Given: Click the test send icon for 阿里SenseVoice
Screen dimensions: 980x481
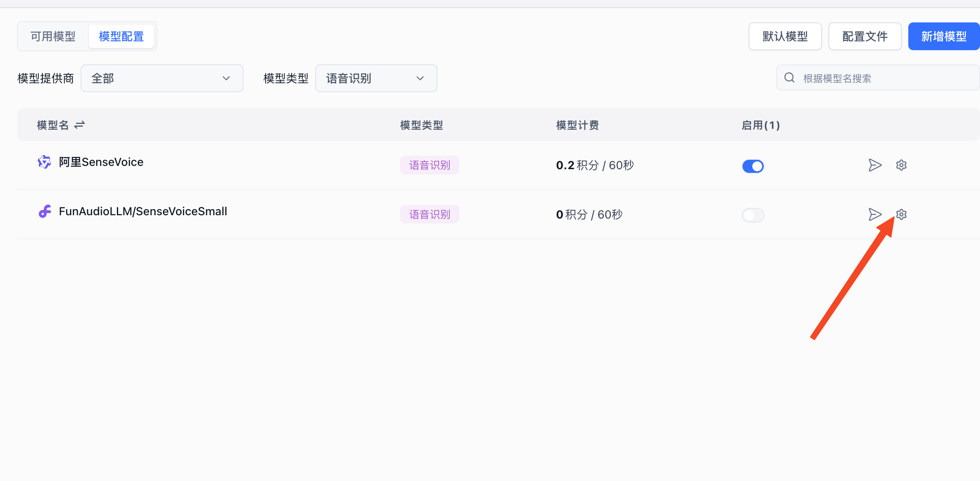Looking at the screenshot, I should [x=875, y=165].
